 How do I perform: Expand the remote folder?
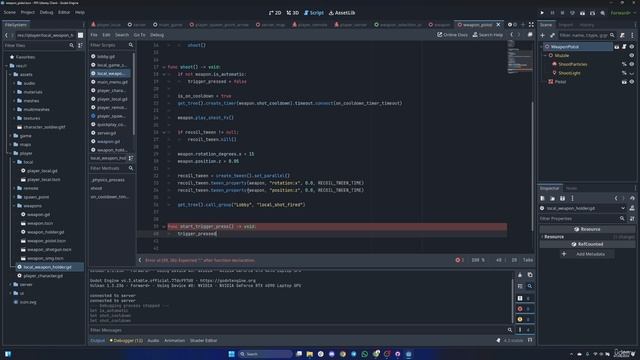point(14,188)
